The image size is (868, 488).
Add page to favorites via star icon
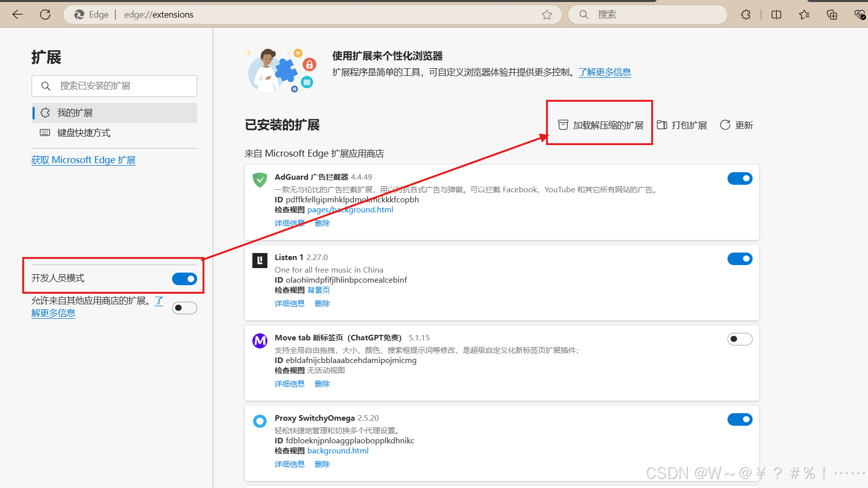[x=547, y=15]
